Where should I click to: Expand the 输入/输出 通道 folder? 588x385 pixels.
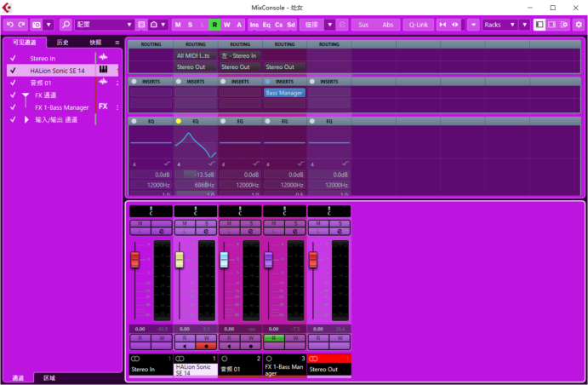click(x=26, y=119)
